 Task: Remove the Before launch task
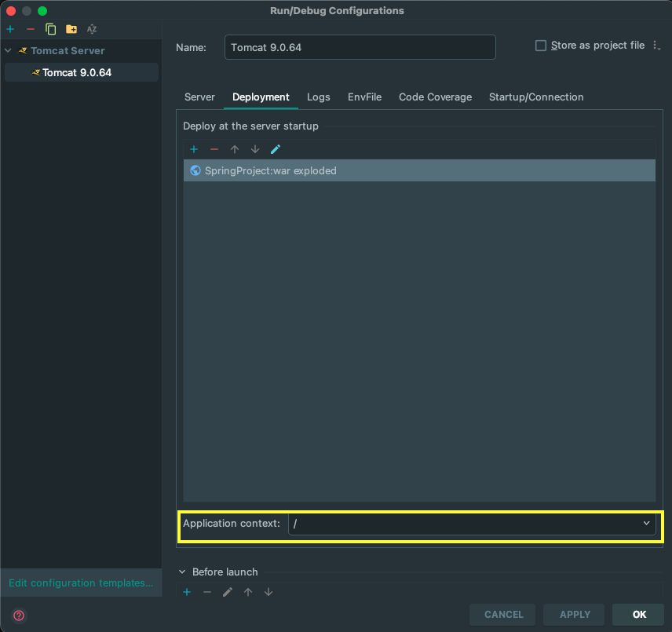click(207, 592)
